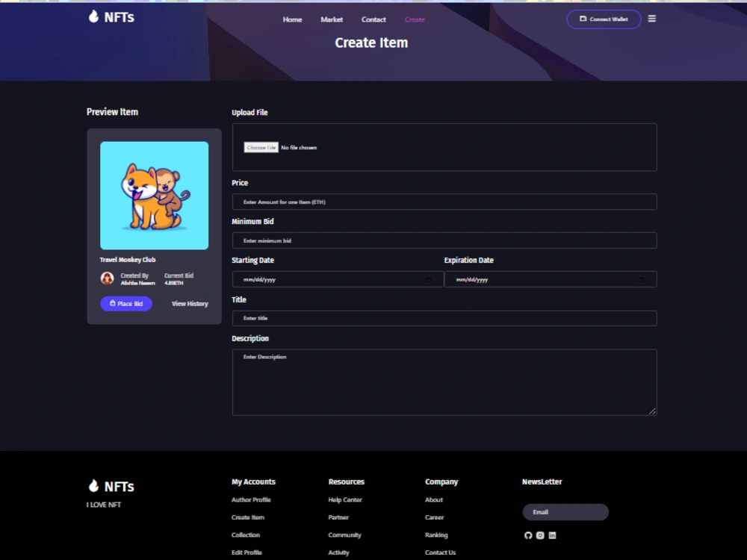The width and height of the screenshot is (747, 560).
Task: Open the LinkedIn icon in footer
Action: [x=552, y=535]
